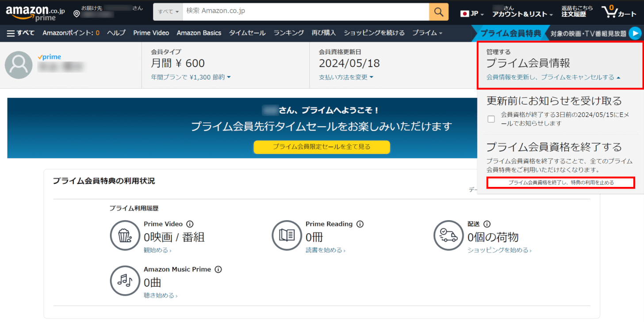Click the お届け先 delivery address link
The image size is (644, 322).
pos(107,12)
